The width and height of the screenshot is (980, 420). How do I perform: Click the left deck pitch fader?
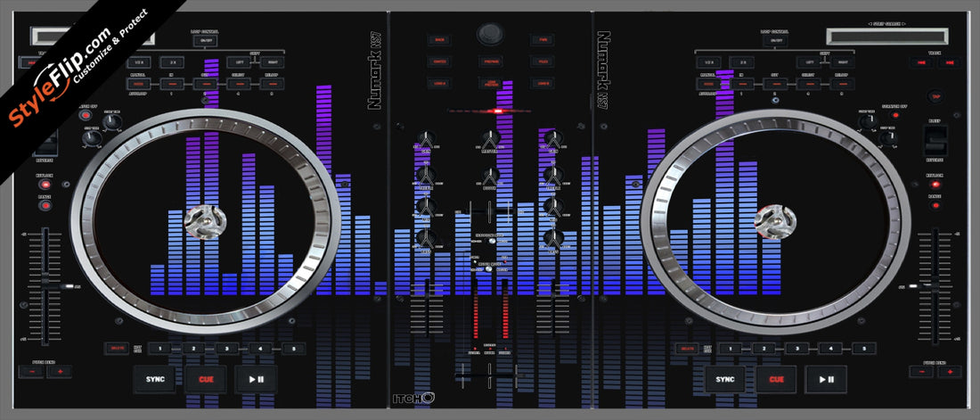coord(45,284)
